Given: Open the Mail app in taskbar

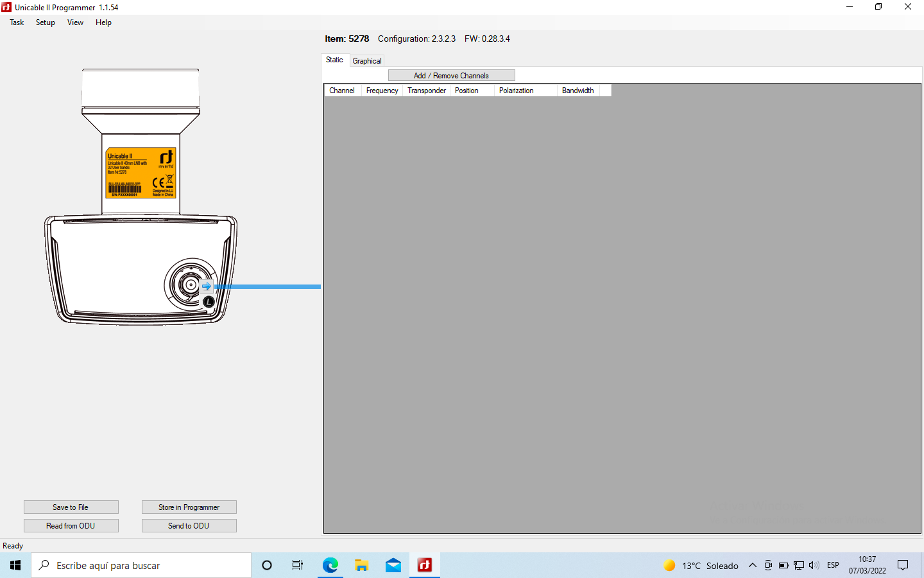Looking at the screenshot, I should [x=393, y=565].
